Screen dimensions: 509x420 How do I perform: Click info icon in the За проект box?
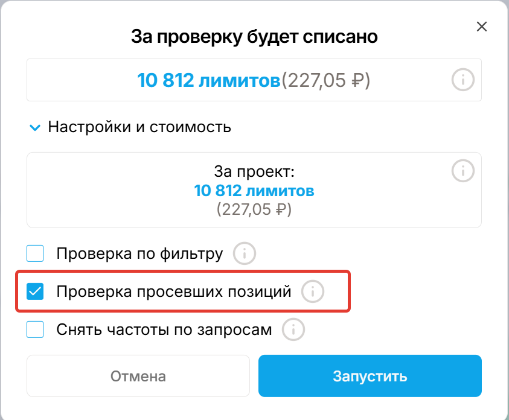point(463,170)
